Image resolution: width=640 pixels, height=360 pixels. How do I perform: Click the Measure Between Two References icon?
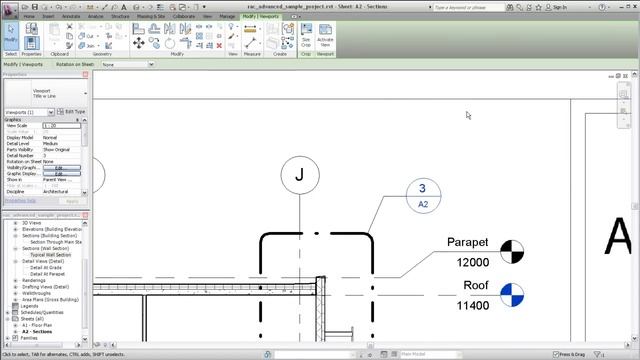(250, 43)
